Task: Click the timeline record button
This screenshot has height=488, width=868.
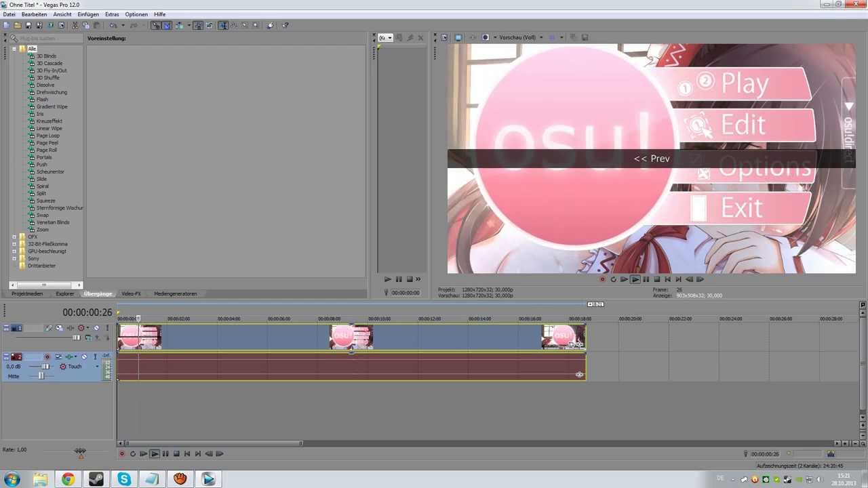Action: 122,454
